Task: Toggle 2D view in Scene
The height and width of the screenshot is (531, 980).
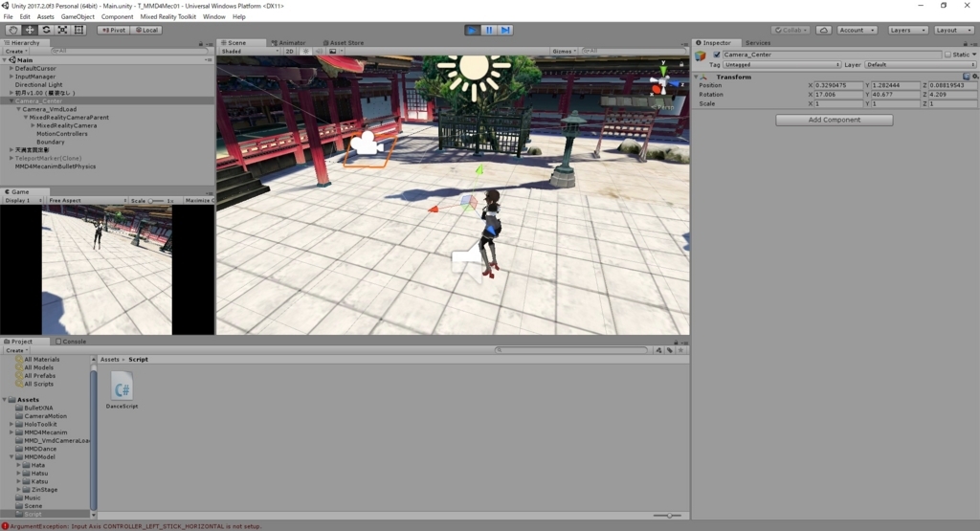Action: (289, 52)
